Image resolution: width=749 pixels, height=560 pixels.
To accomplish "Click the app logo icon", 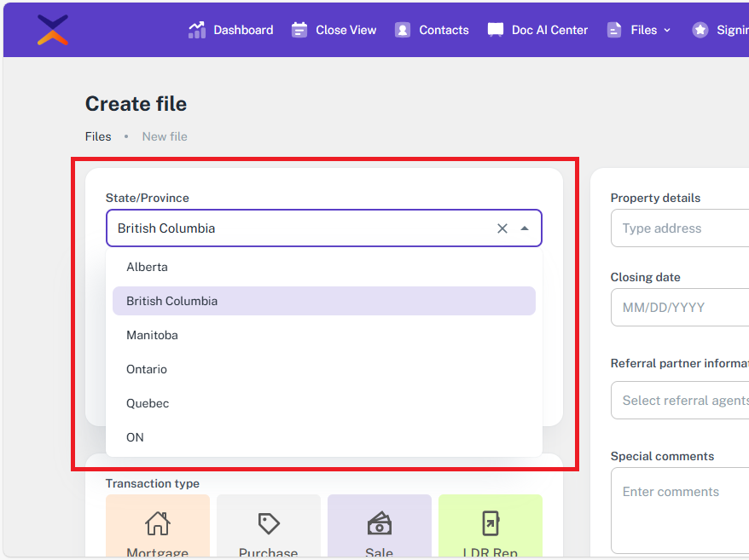I will pyautogui.click(x=53, y=30).
